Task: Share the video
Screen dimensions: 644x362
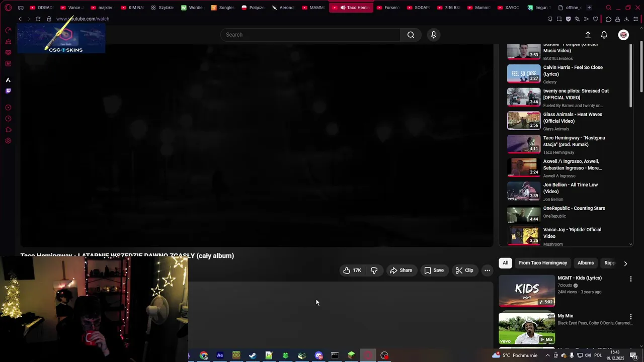Action: 401,270
